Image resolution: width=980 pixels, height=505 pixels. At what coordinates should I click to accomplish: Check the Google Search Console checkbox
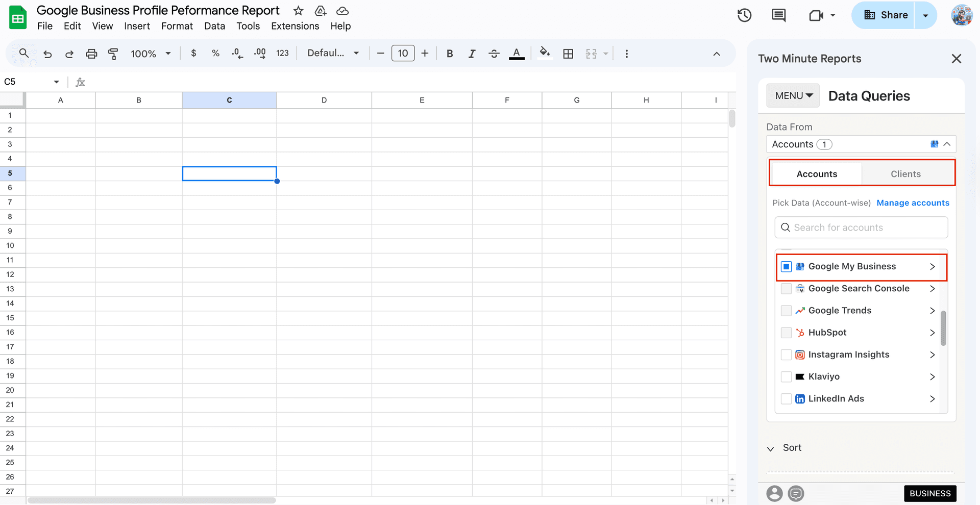[786, 288]
